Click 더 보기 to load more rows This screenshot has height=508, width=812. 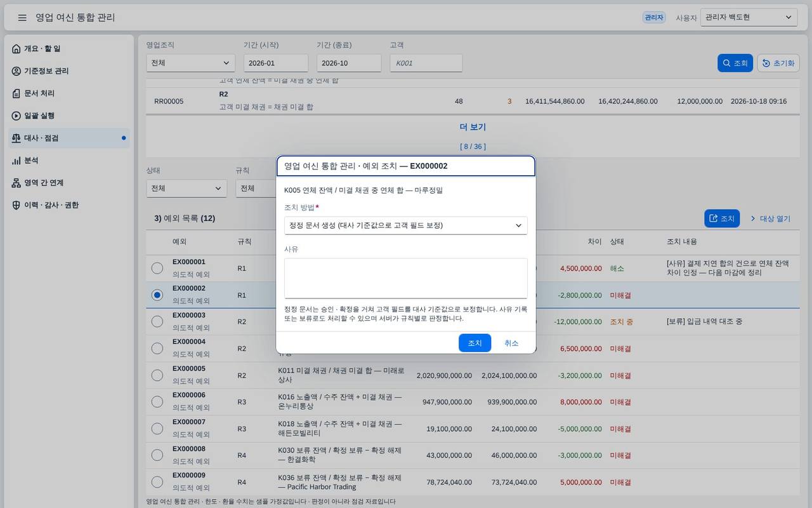click(x=473, y=127)
